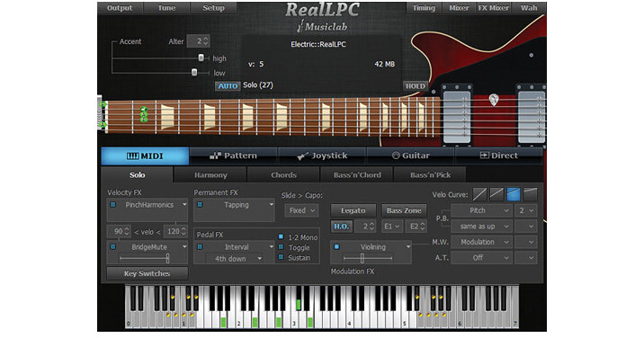Click the guitar pick icon over strings

[x=493, y=100]
